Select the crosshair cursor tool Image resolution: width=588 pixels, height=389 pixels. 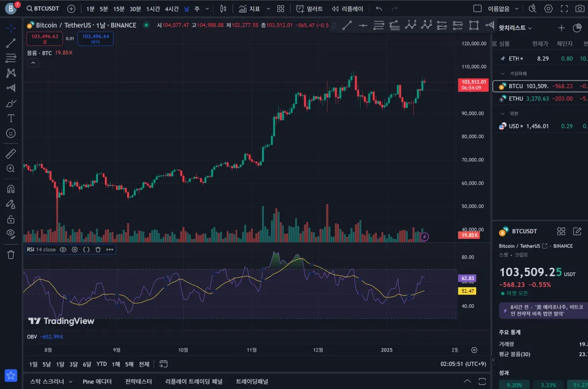(x=10, y=28)
